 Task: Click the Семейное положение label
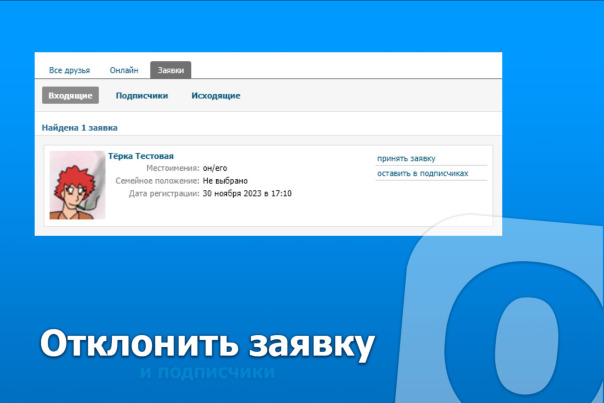(158, 181)
